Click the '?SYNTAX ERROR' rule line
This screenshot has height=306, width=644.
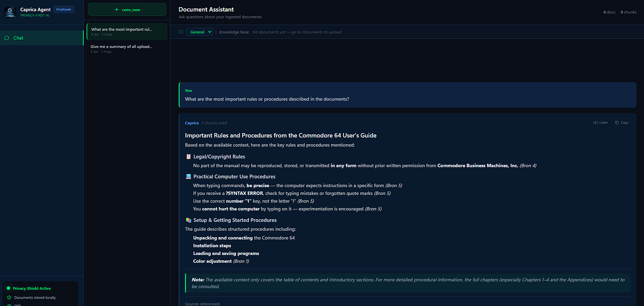[292, 193]
